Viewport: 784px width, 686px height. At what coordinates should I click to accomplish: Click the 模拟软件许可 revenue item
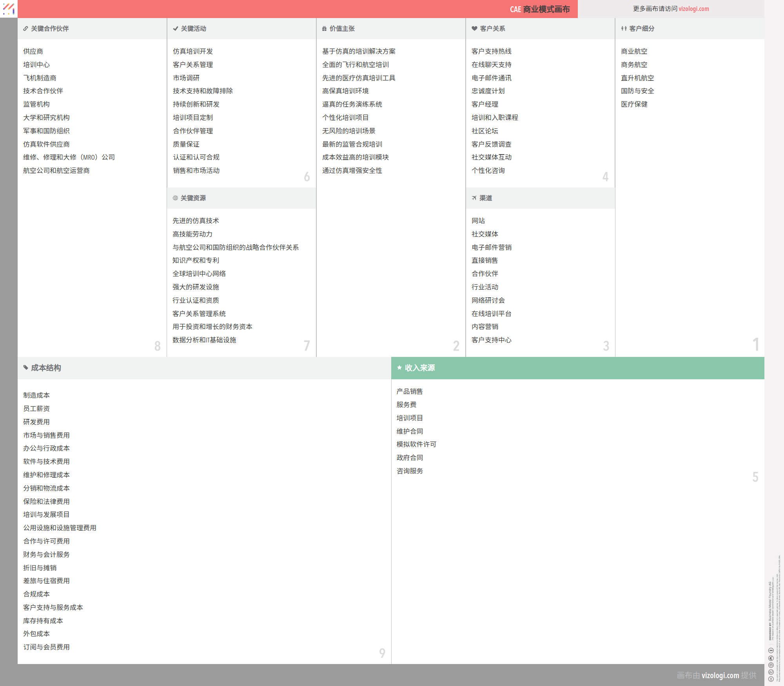coord(416,444)
